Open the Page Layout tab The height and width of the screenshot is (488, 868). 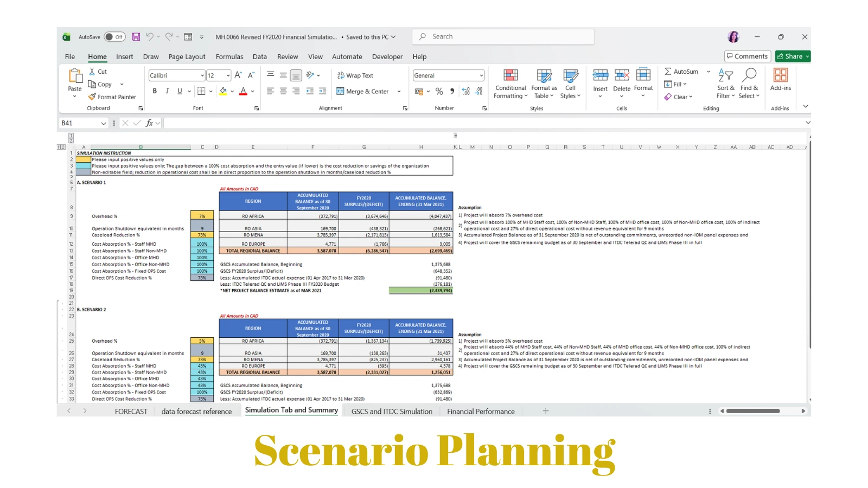pyautogui.click(x=187, y=56)
